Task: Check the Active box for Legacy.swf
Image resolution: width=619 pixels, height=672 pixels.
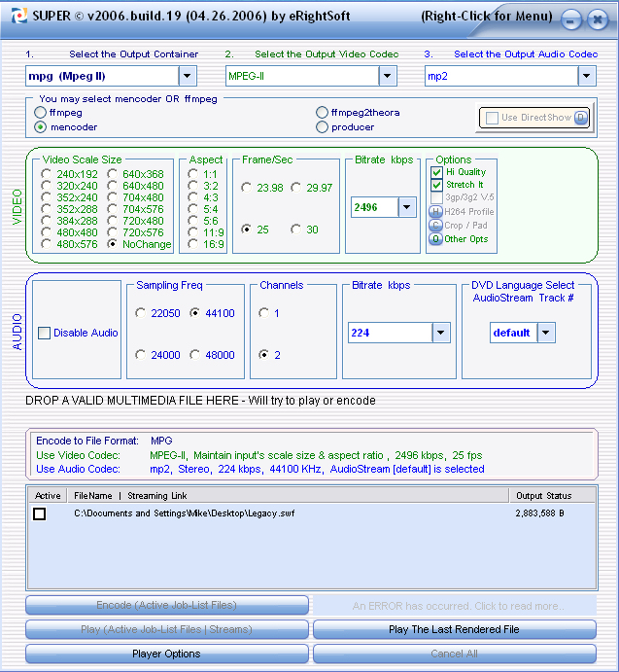Action: tap(40, 513)
